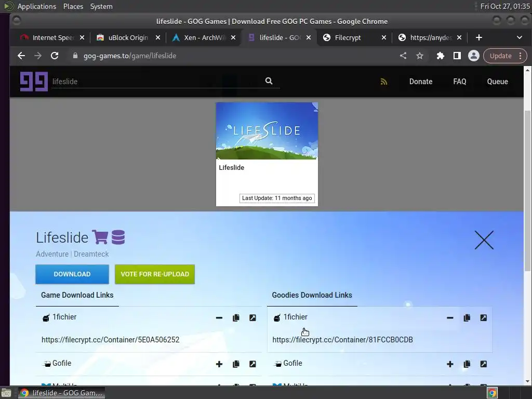The height and width of the screenshot is (399, 532).
Task: Expand the Goodies Gofile row with the plus
Action: click(450, 364)
